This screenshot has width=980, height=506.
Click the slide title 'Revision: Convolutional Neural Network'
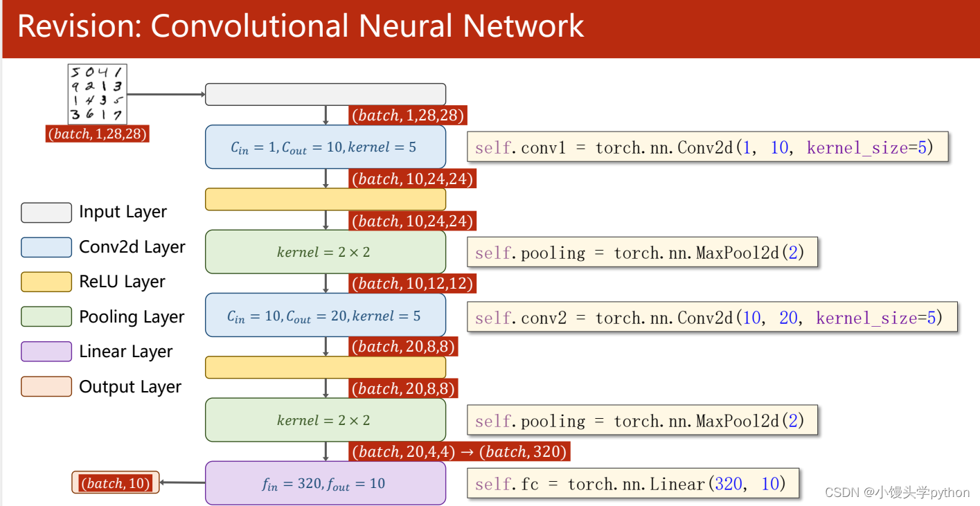[301, 26]
